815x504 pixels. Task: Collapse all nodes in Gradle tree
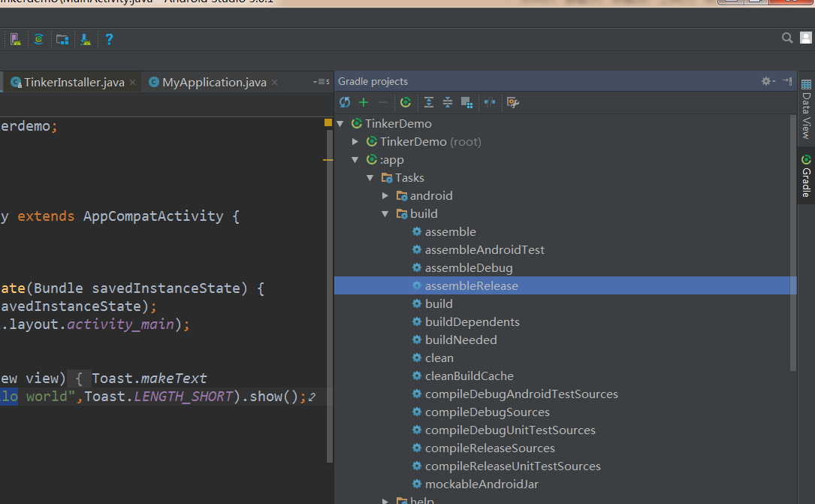[448, 102]
